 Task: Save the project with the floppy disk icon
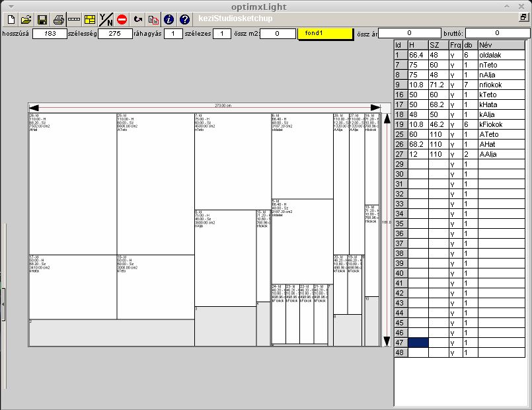click(42, 19)
